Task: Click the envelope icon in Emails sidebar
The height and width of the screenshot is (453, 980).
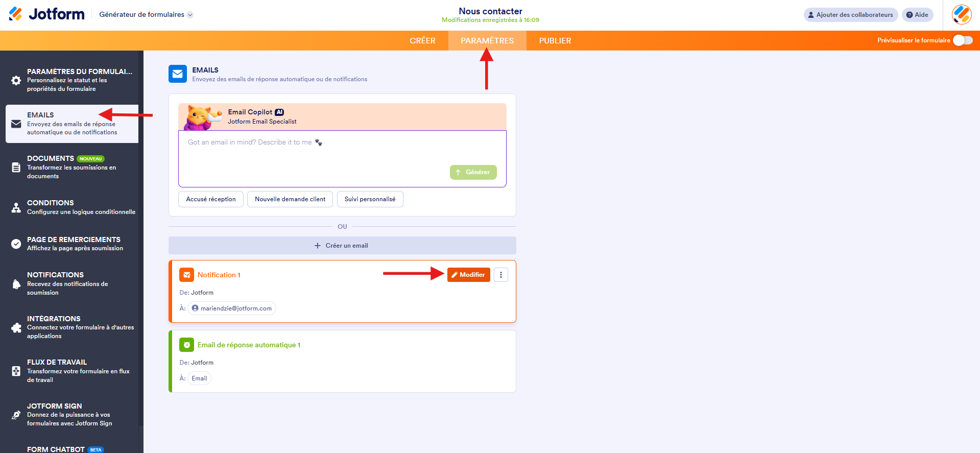Action: [x=16, y=124]
